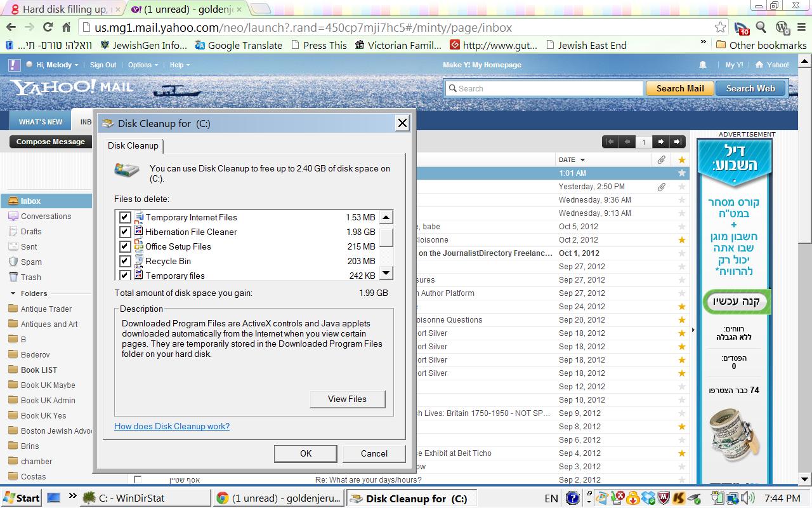Open the Inbox folder
Image resolution: width=812 pixels, height=508 pixels.
[46, 201]
